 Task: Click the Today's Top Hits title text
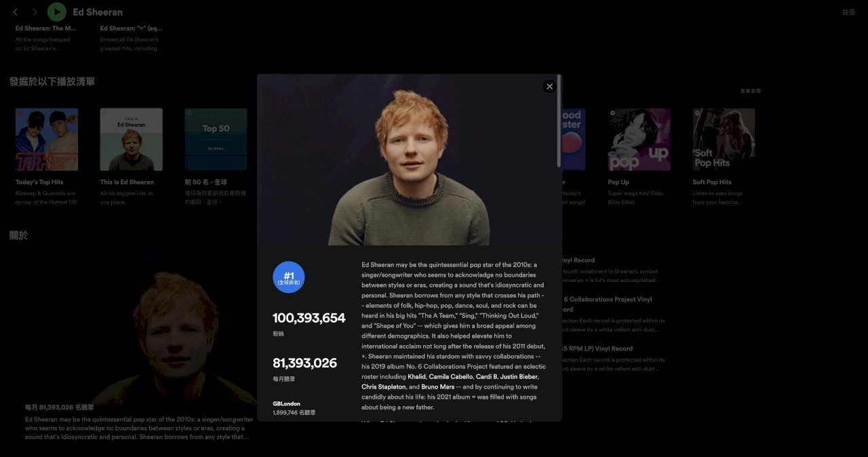pyautogui.click(x=39, y=182)
